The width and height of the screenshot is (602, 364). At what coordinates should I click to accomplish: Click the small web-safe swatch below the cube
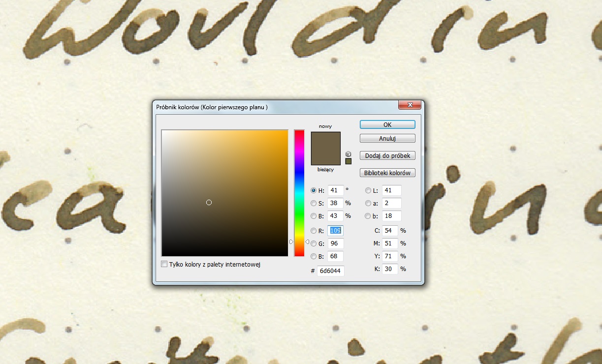pyautogui.click(x=349, y=161)
